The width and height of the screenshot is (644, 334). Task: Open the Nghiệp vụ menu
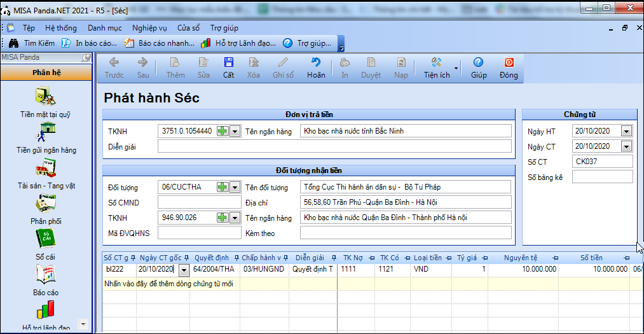149,28
